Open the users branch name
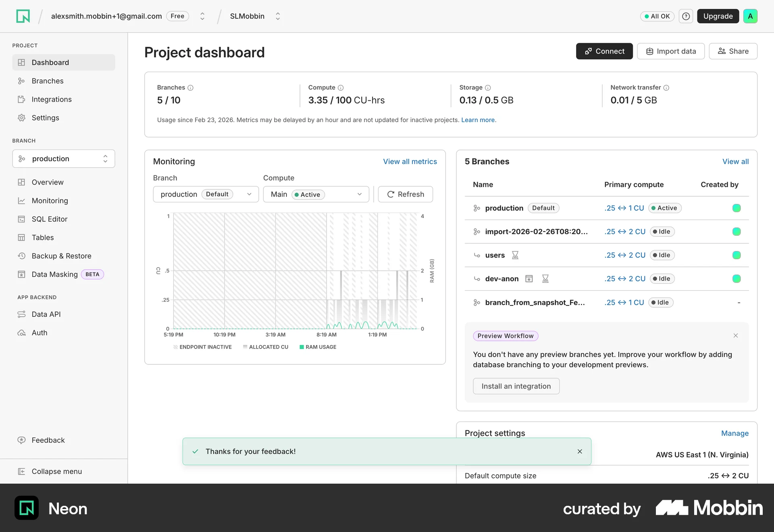The image size is (774, 532). [495, 255]
